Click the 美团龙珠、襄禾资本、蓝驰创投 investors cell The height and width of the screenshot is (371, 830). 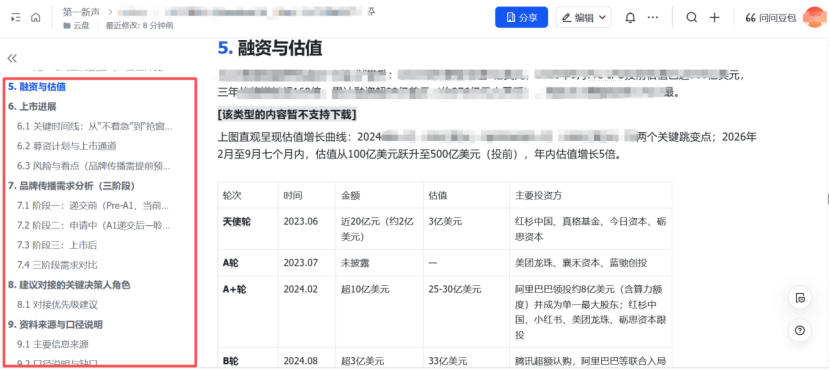pyautogui.click(x=591, y=263)
